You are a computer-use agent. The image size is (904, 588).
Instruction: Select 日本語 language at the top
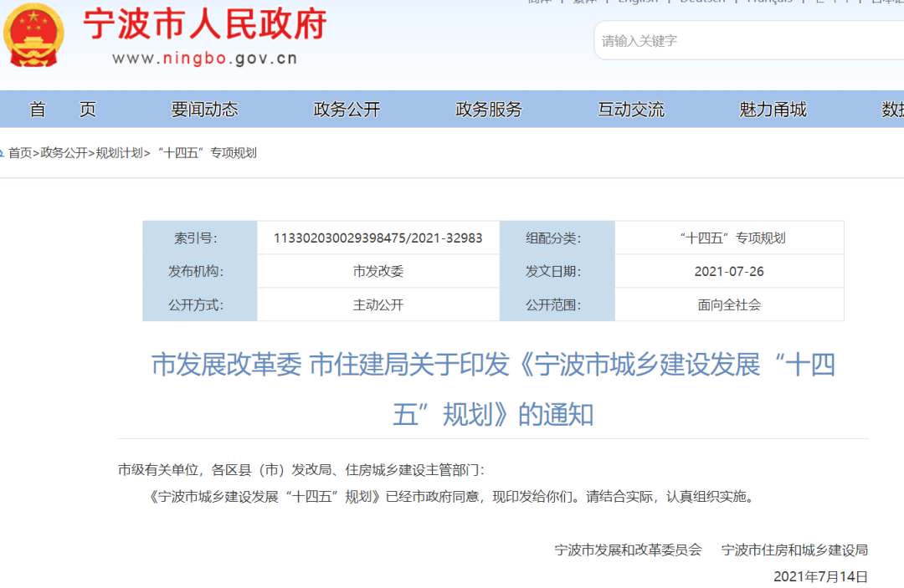click(887, 3)
